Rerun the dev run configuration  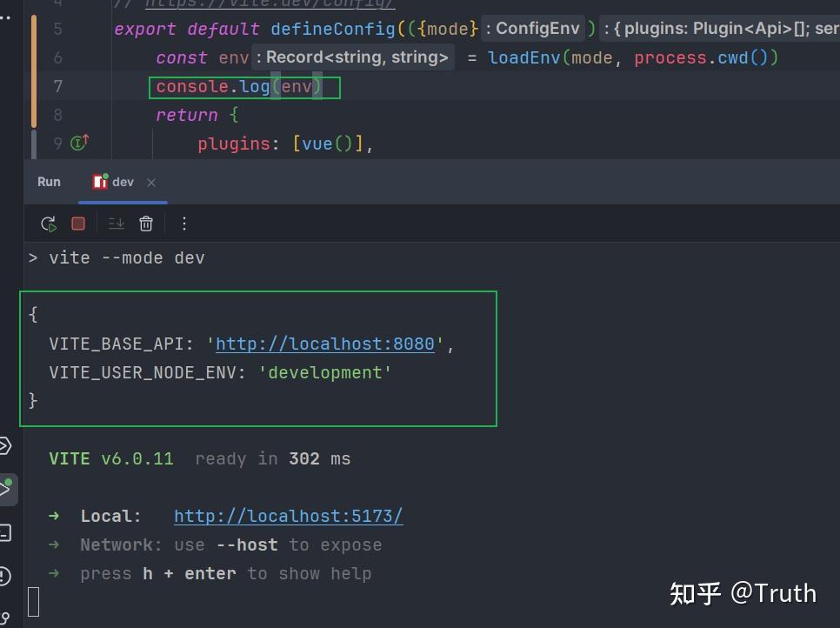[49, 224]
